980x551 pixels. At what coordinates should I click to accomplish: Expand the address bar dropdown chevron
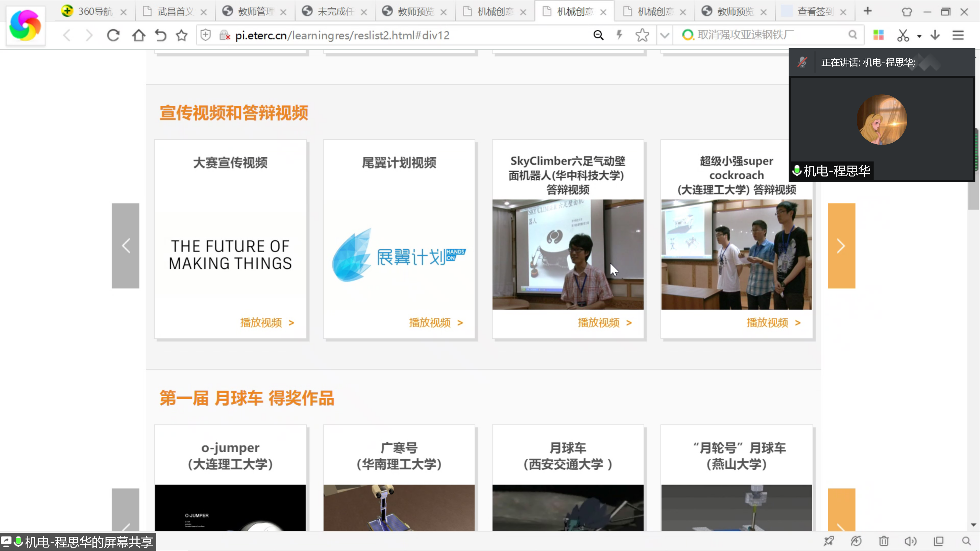pyautogui.click(x=665, y=35)
